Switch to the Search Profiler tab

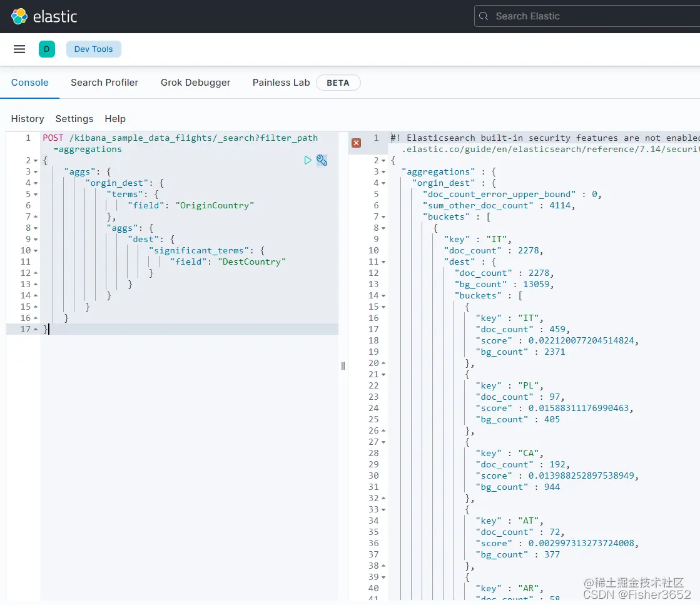104,83
